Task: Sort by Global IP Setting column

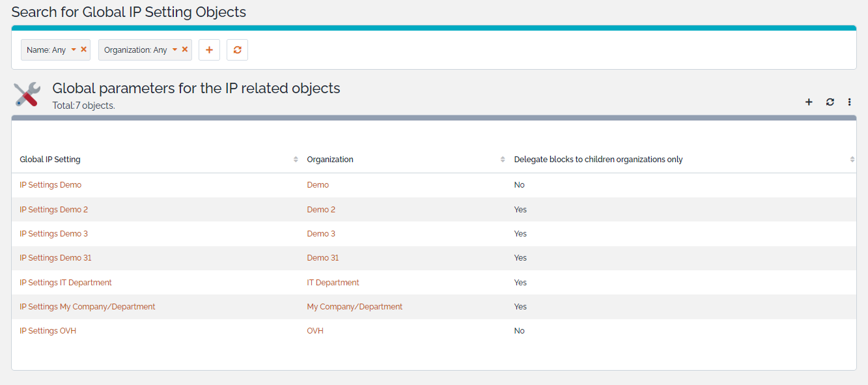Action: 296,160
